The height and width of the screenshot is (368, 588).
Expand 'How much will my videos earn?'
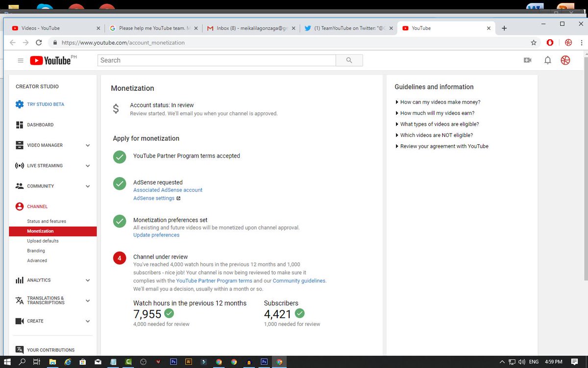pyautogui.click(x=435, y=113)
